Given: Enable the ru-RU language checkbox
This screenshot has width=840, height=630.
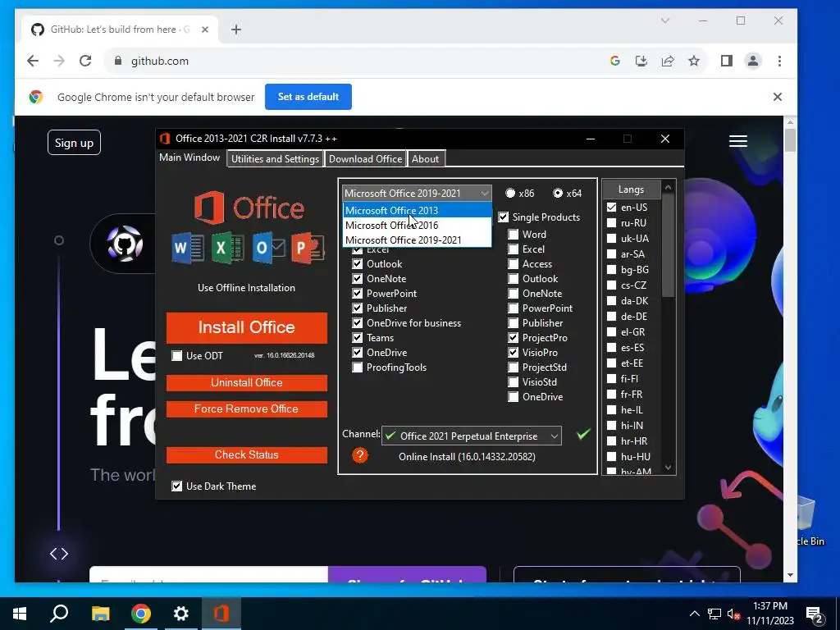Looking at the screenshot, I should tap(611, 223).
